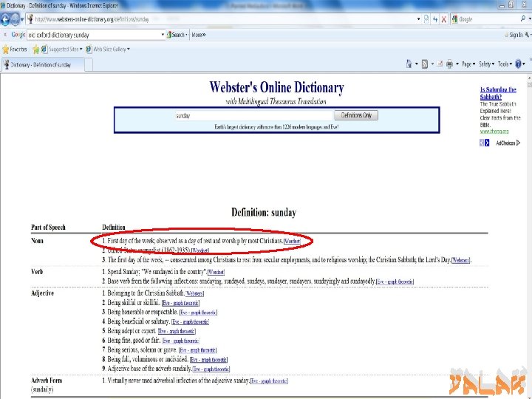Click Add to Favorites Bar icon
Screen dimensions: 532x399
click(x=35, y=50)
